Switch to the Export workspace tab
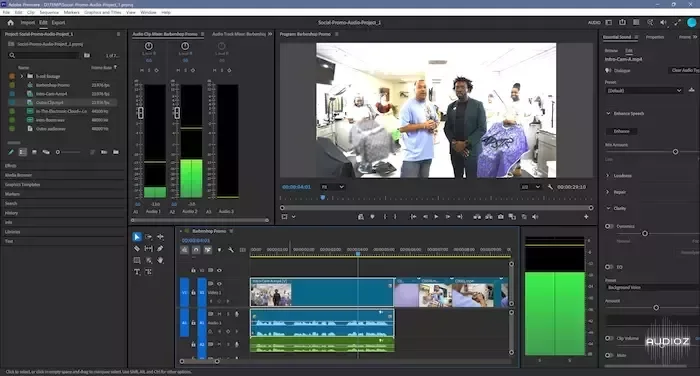 [58, 22]
